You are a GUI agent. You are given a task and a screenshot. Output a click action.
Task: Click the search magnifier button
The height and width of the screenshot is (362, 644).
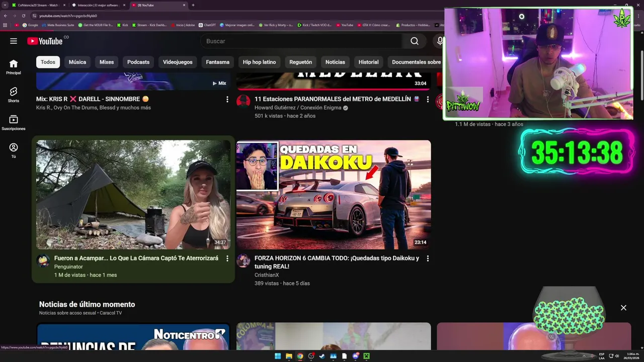coord(414,41)
